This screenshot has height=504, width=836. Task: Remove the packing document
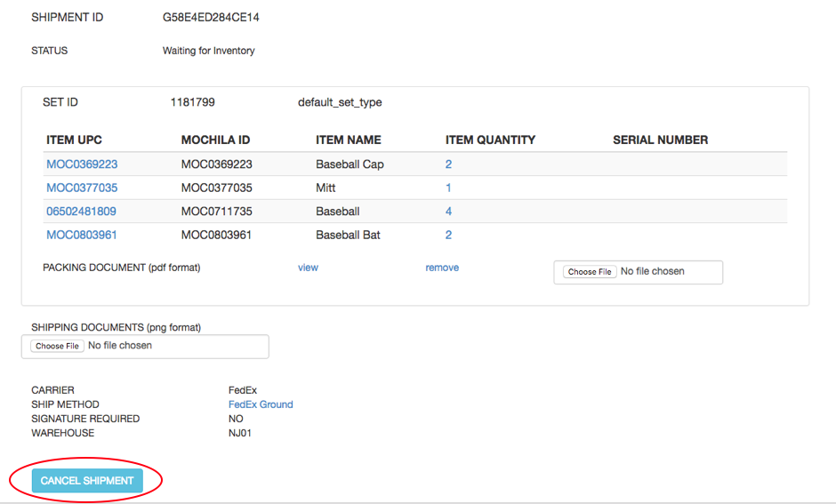(x=442, y=268)
